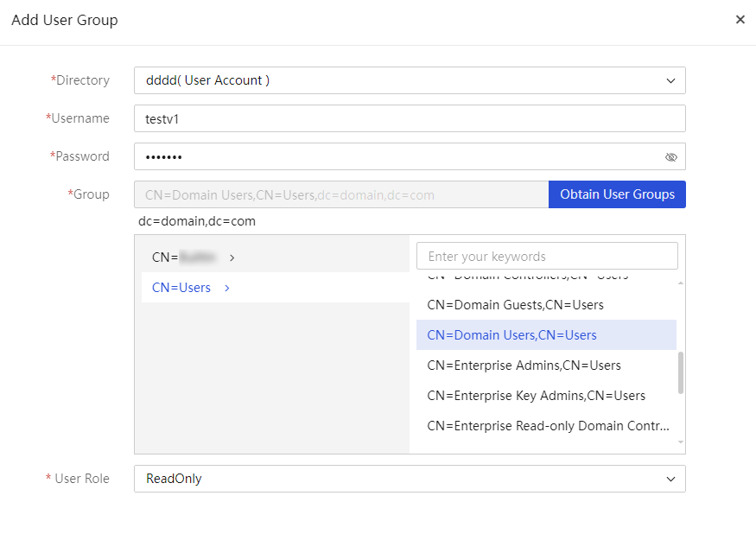The width and height of the screenshot is (756, 534).
Task: Click the Password input field
Action: 410,156
